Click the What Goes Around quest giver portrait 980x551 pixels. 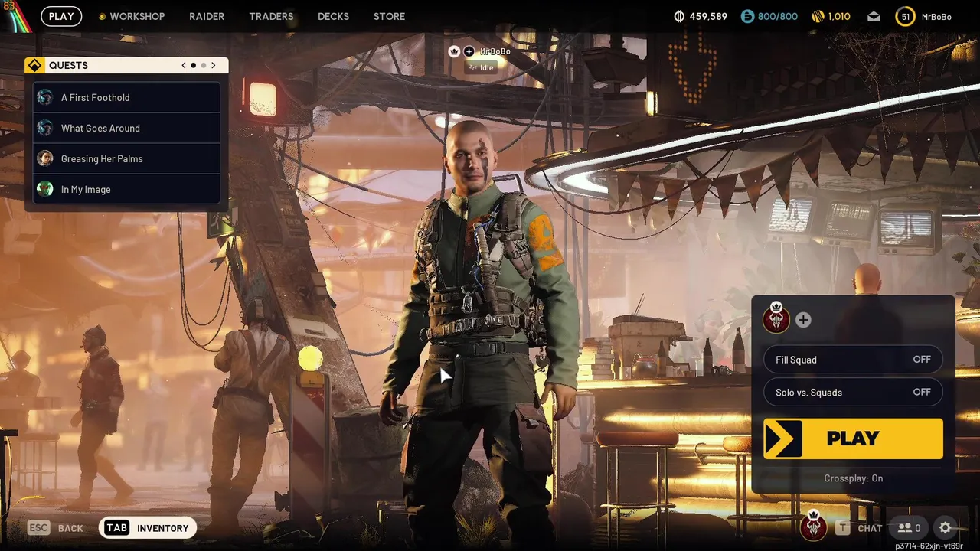(45, 128)
